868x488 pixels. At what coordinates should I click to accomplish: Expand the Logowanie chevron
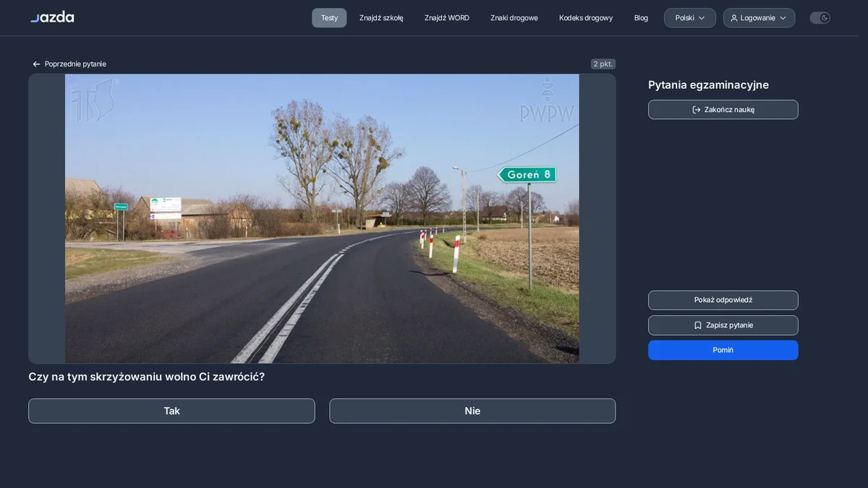click(783, 18)
